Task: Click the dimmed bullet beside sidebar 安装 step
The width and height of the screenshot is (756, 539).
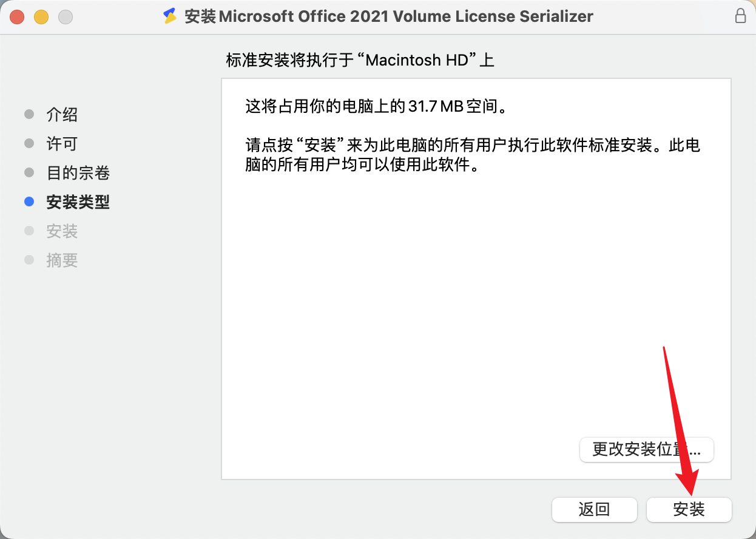Action: coord(29,231)
